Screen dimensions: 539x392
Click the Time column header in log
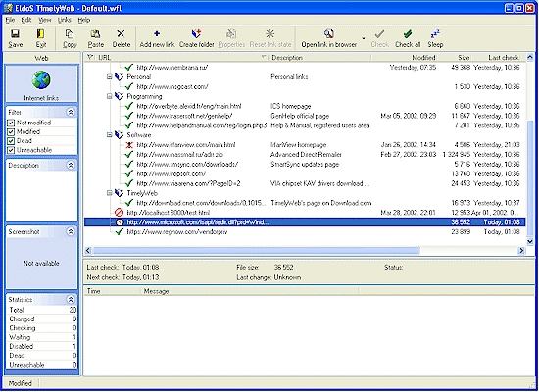[x=112, y=291]
